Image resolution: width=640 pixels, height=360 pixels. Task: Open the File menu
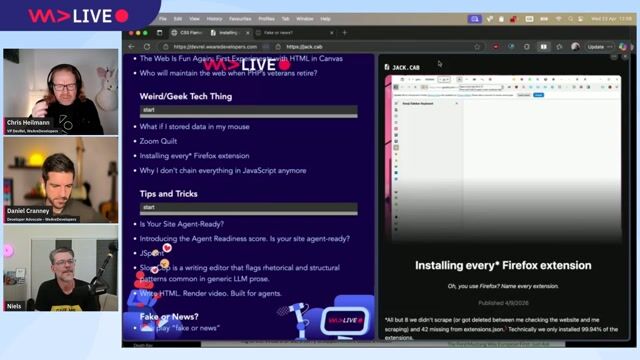click(163, 19)
